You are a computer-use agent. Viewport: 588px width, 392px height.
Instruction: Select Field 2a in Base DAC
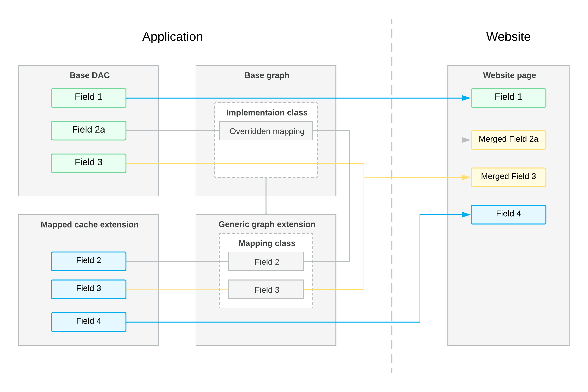click(x=89, y=131)
